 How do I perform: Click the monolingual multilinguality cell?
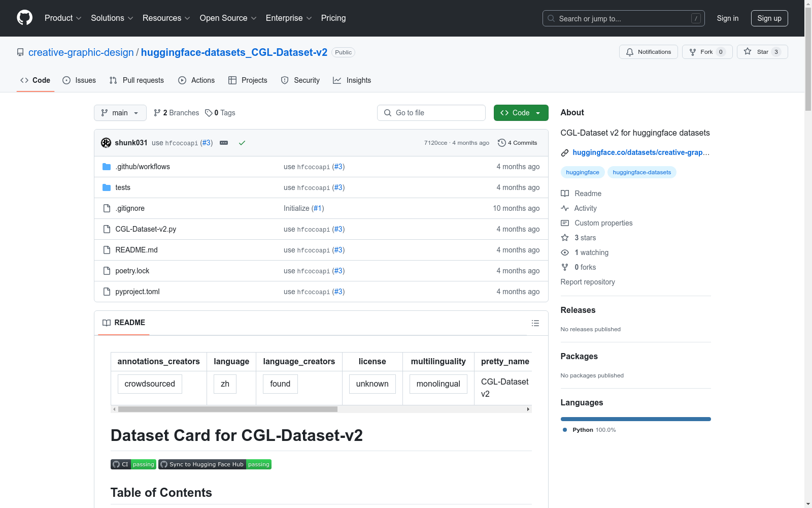pyautogui.click(x=438, y=384)
